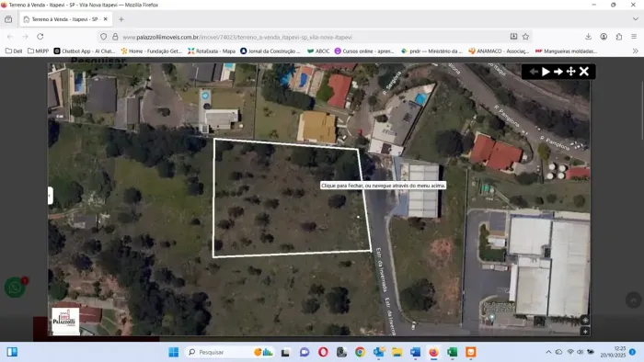Click the scroll-to-top round button
This screenshot has height=362, width=644.
point(633,300)
